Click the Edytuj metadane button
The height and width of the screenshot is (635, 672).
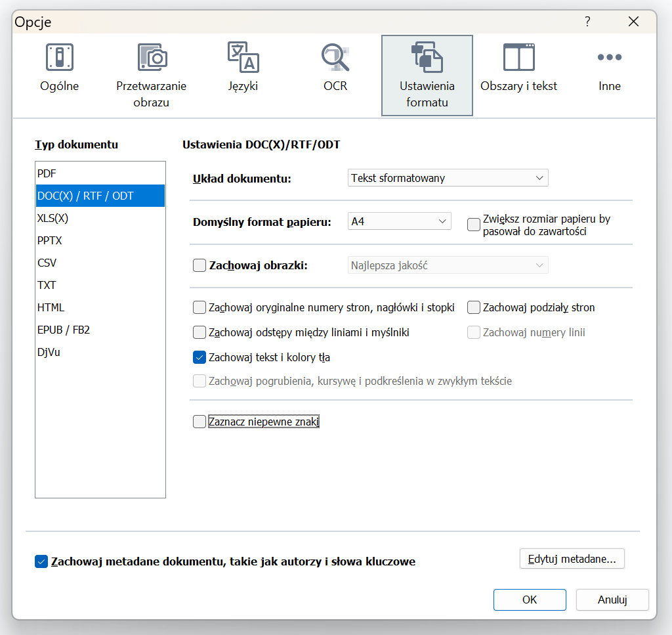tap(572, 559)
